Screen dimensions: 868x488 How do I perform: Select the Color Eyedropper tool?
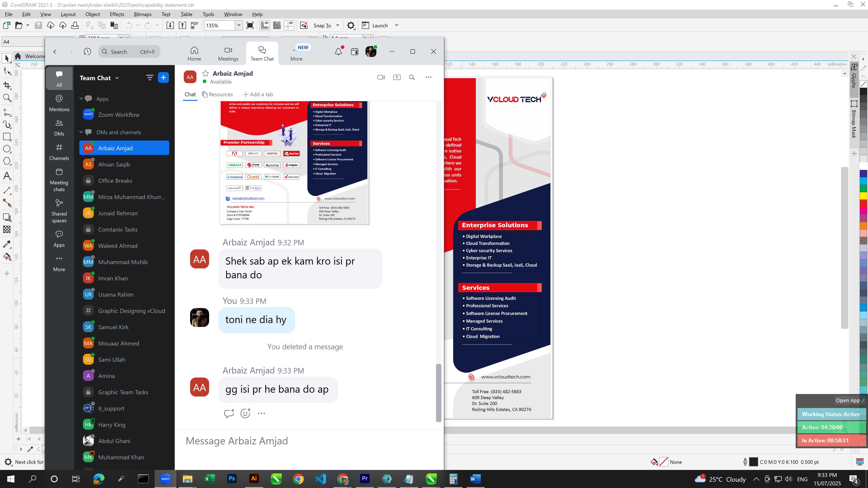pyautogui.click(x=7, y=244)
